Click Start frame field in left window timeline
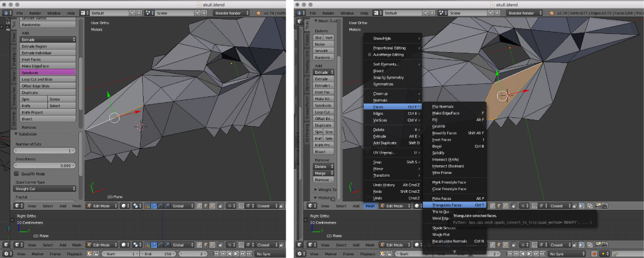Screen dimensions: 644x258 pos(121,254)
